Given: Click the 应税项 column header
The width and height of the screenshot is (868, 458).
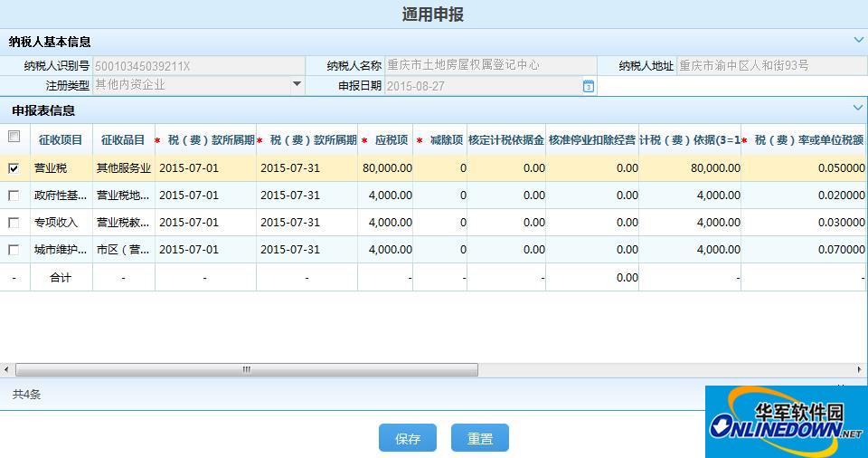Looking at the screenshot, I should pos(385,140).
